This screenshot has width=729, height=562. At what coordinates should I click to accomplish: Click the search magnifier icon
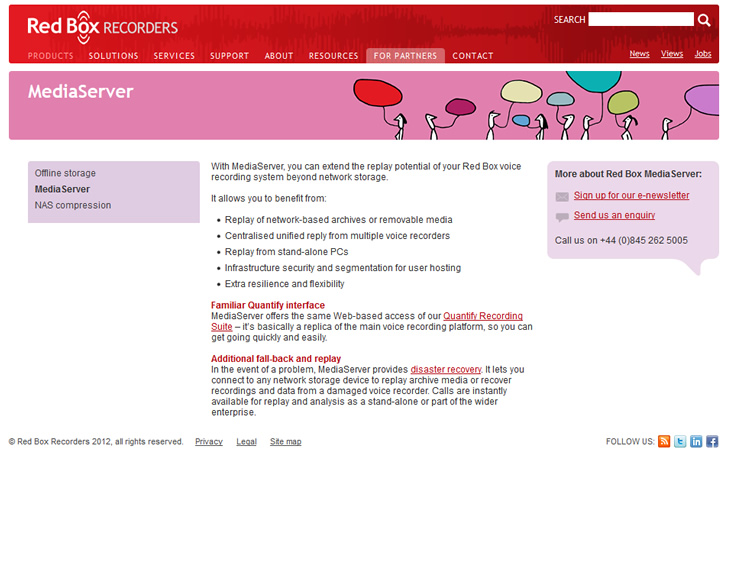point(704,20)
